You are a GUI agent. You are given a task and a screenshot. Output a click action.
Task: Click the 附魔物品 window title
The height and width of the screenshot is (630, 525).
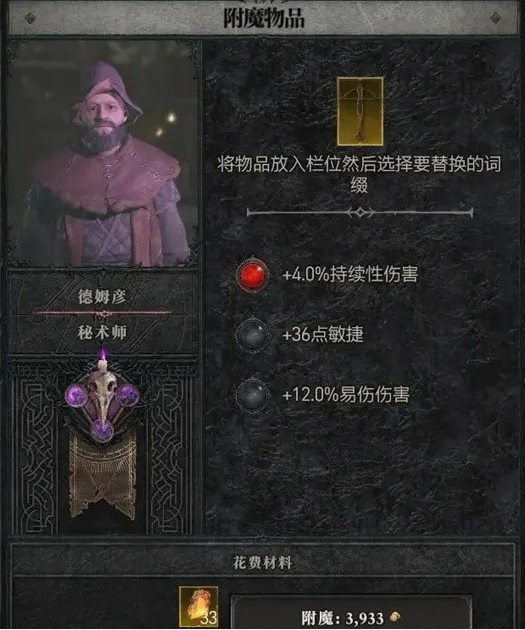(264, 18)
